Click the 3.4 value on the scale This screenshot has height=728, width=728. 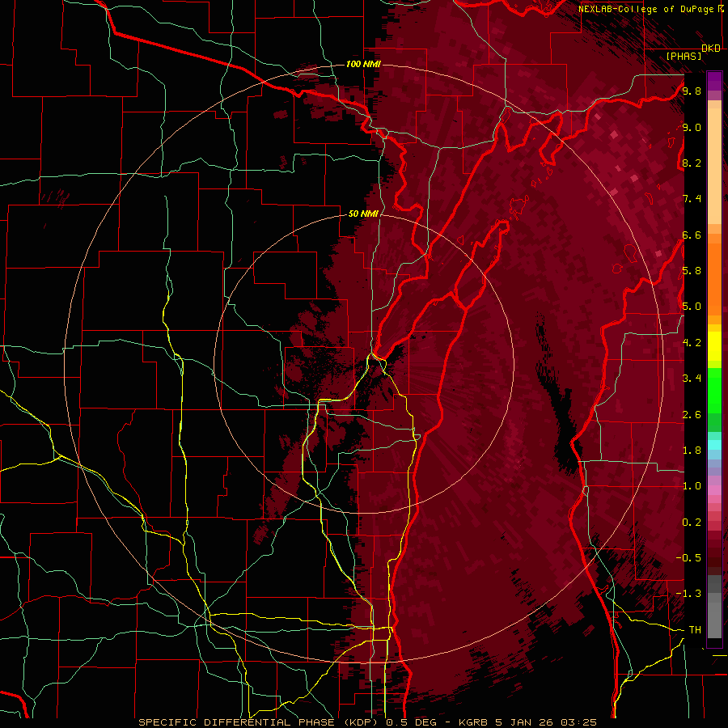pos(692,378)
